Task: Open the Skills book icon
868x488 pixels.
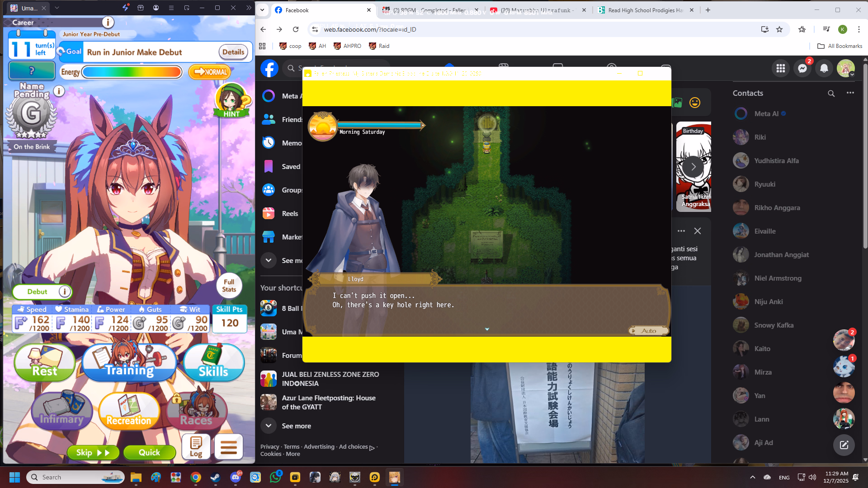Action: tap(213, 363)
